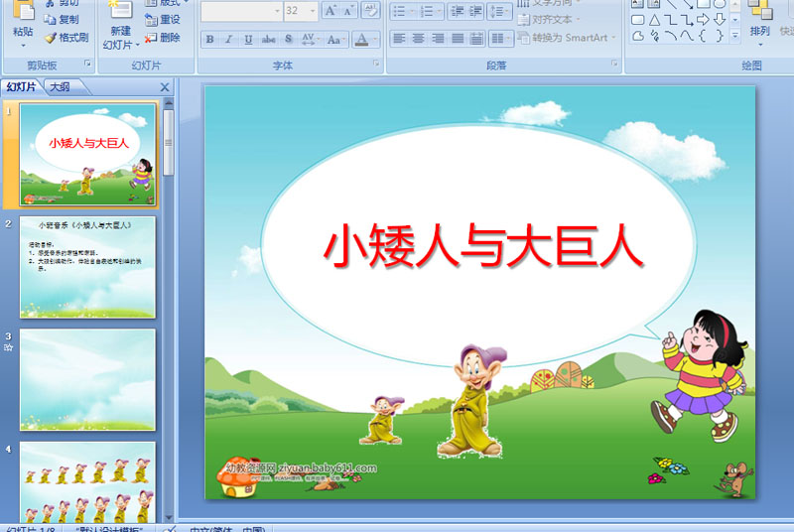
Task: Toggle Strikethrough (abc) formatting
Action: (268, 39)
